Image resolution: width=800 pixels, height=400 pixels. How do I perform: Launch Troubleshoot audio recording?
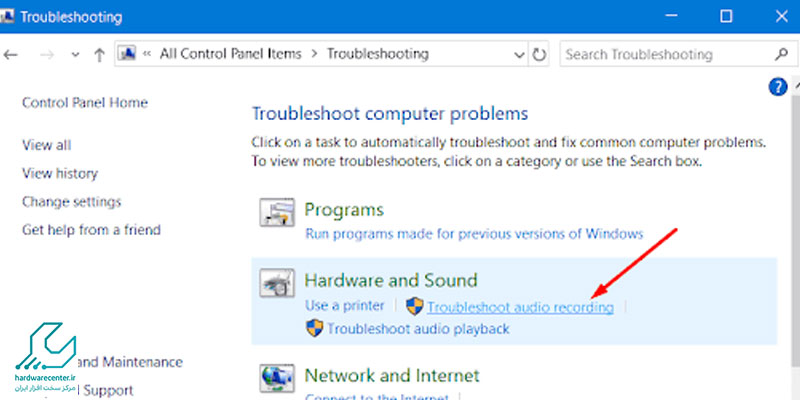520,307
